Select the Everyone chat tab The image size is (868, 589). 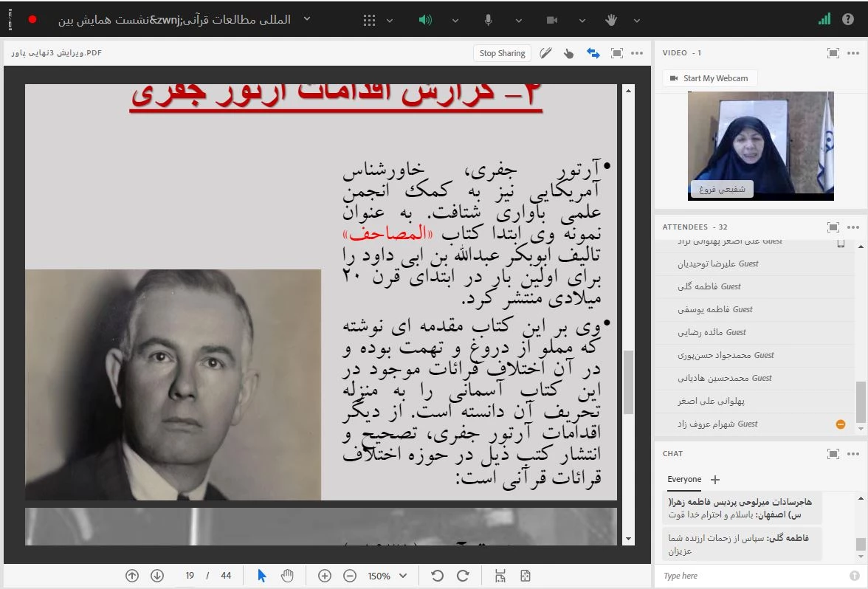(684, 479)
